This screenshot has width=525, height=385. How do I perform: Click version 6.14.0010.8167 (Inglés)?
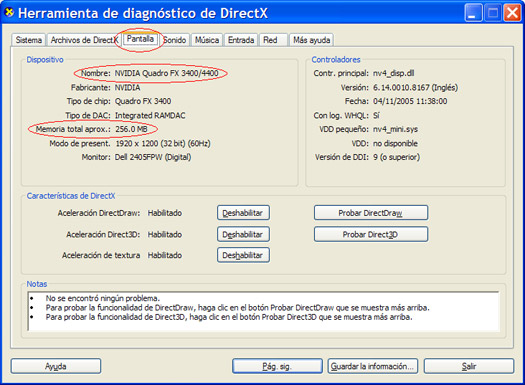416,88
